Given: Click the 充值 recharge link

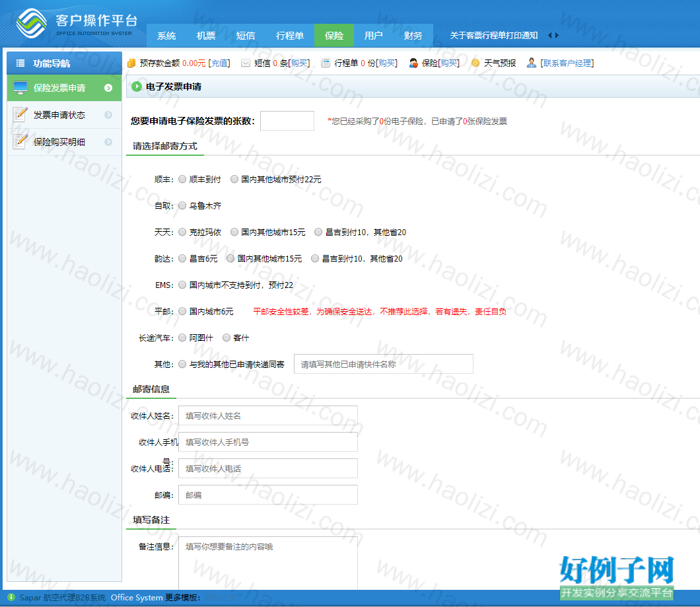Looking at the screenshot, I should coord(219,63).
